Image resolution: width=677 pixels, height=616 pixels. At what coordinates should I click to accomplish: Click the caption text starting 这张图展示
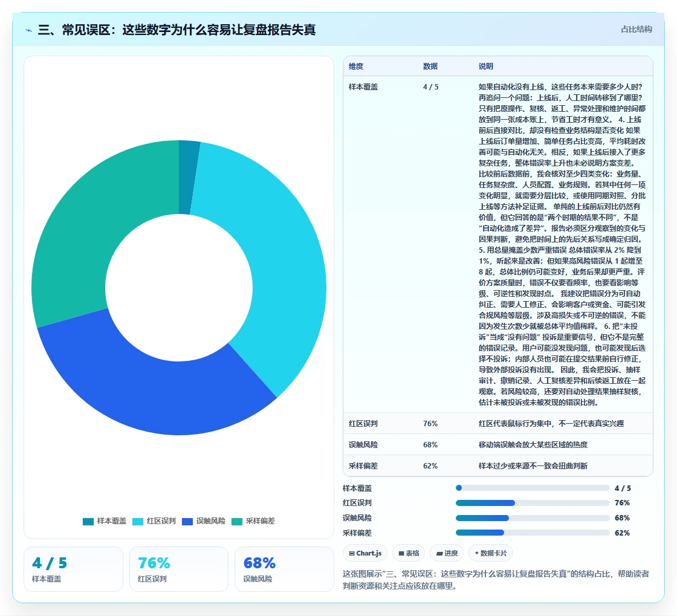(496, 580)
